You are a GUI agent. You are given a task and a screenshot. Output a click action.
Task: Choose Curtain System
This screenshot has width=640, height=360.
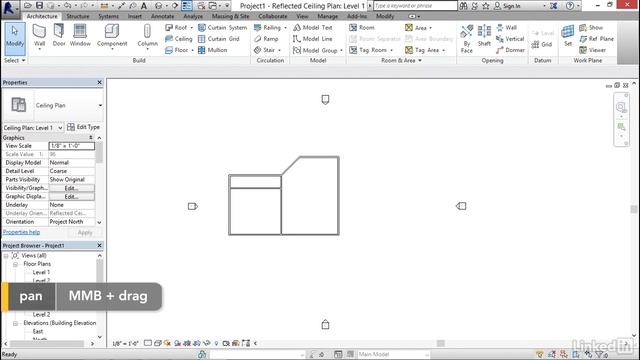coord(222,27)
